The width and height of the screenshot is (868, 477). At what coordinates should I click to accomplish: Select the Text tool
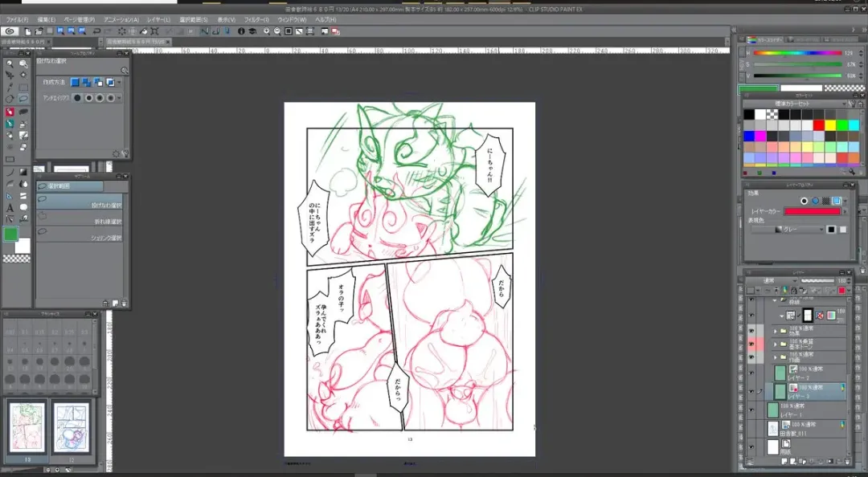tap(10, 207)
